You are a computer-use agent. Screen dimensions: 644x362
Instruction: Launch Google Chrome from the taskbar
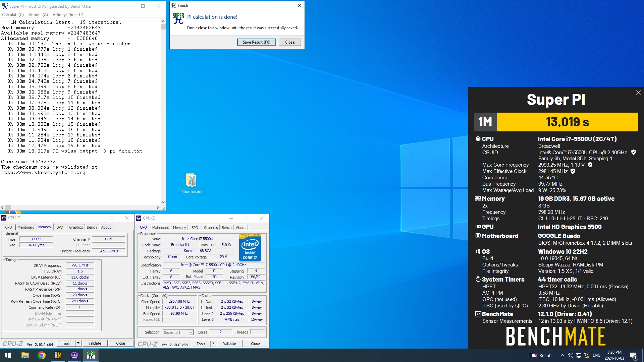(x=42, y=355)
